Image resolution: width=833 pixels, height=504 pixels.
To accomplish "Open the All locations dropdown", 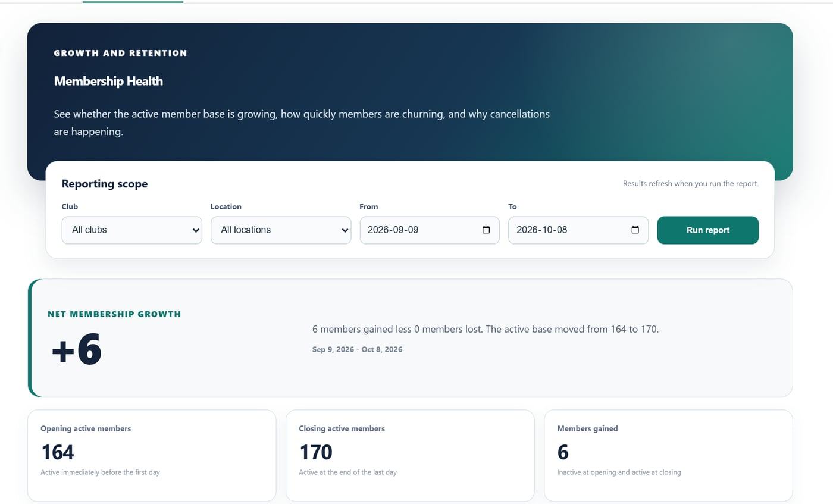I will (x=281, y=230).
